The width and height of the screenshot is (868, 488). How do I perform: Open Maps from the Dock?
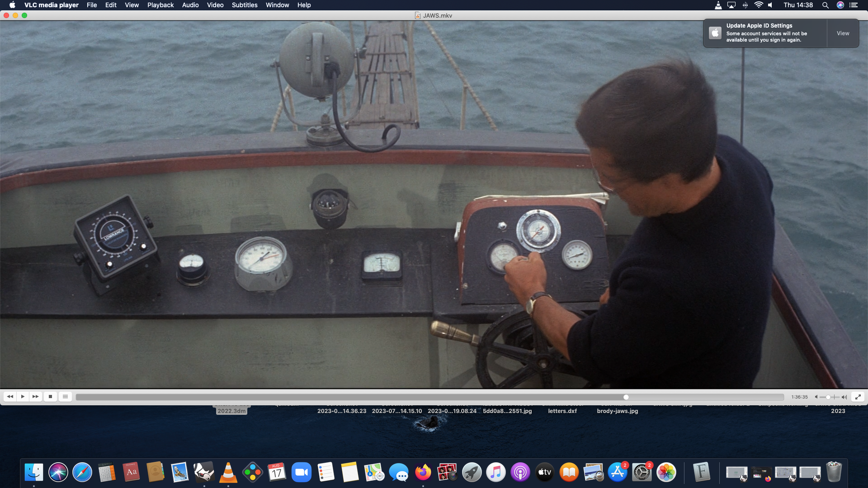point(374,473)
